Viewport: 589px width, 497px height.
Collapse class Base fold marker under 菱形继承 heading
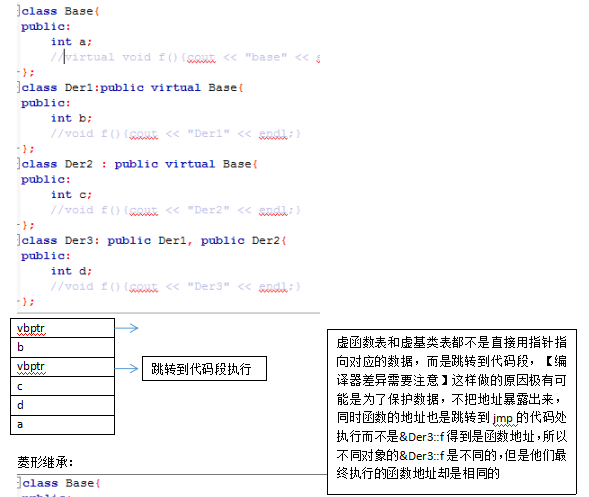(19, 483)
